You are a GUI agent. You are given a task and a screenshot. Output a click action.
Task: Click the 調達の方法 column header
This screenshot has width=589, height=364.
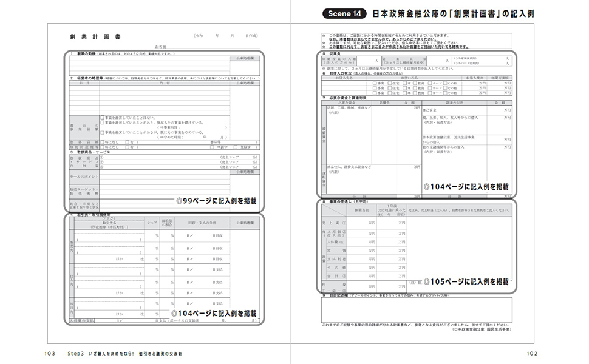pos(455,103)
